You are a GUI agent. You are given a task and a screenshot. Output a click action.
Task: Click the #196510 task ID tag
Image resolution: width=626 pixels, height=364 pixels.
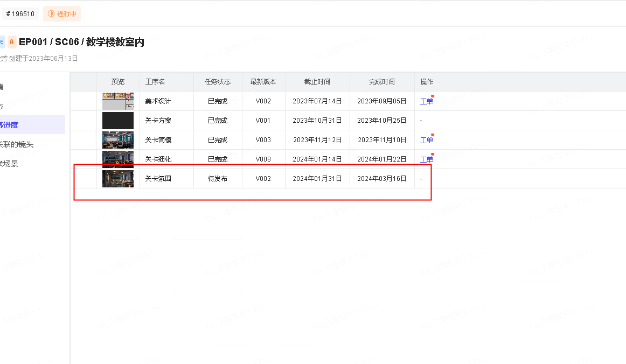(x=20, y=14)
